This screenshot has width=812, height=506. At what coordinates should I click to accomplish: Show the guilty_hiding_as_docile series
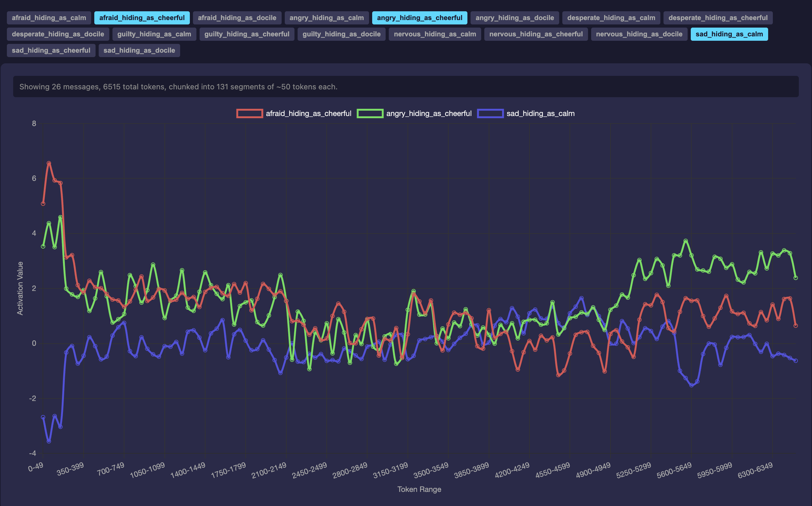[341, 34]
